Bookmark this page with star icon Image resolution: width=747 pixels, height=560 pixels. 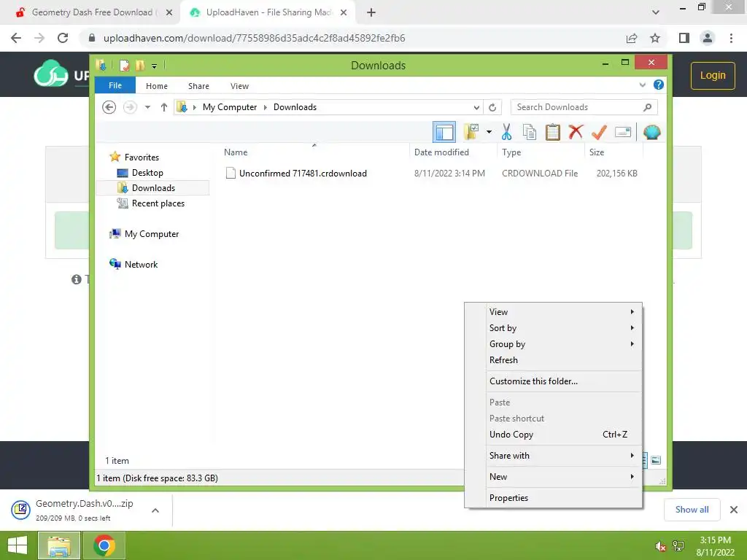pyautogui.click(x=655, y=38)
